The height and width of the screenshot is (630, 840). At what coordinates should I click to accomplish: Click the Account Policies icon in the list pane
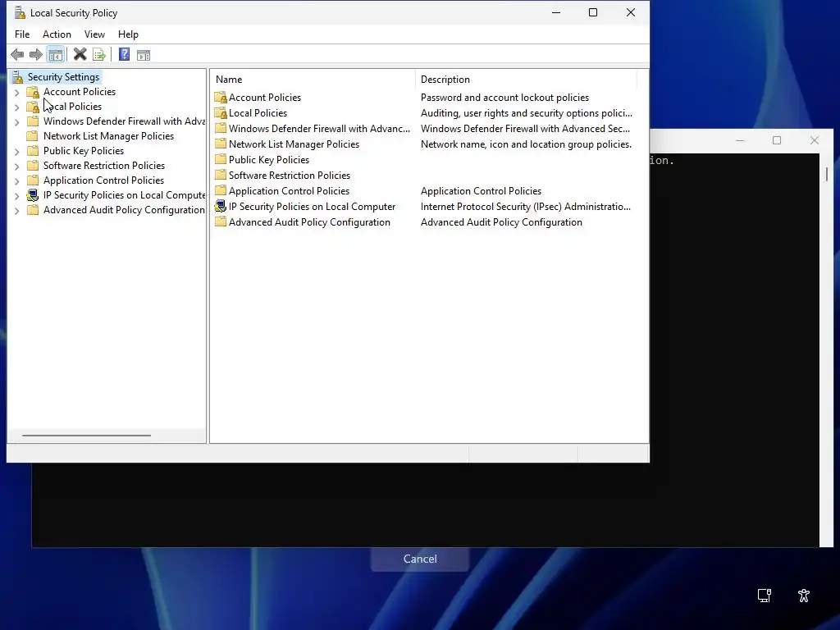[x=221, y=98]
